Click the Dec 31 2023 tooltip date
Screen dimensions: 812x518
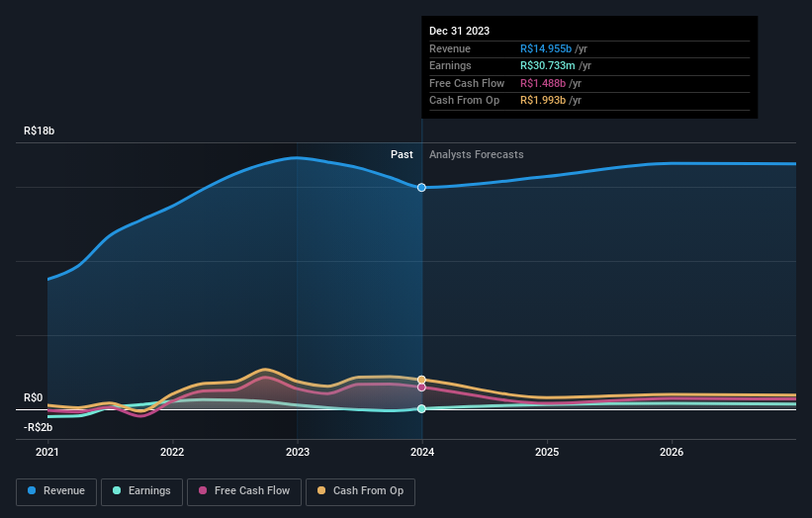click(x=459, y=31)
